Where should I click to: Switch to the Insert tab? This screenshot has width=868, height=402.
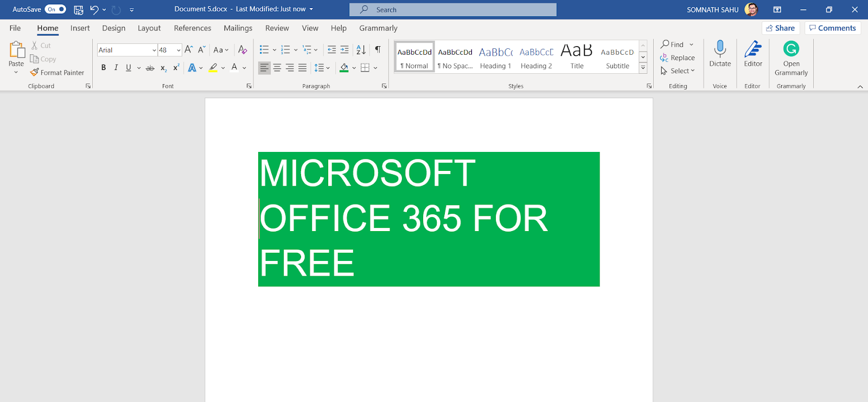[x=80, y=28]
